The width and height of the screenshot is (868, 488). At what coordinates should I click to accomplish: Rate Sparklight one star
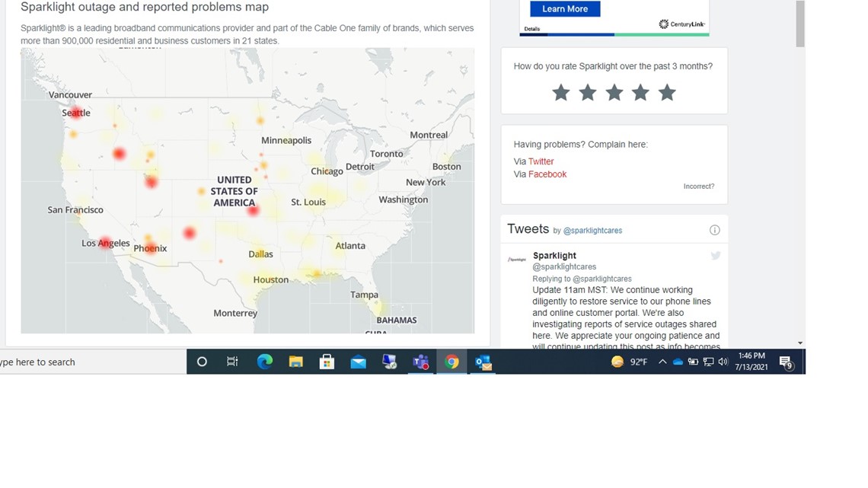coord(560,92)
